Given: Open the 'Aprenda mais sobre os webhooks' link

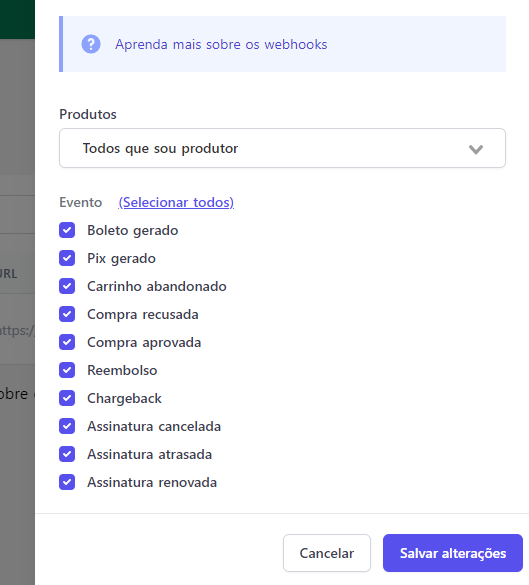Looking at the screenshot, I should pos(221,44).
